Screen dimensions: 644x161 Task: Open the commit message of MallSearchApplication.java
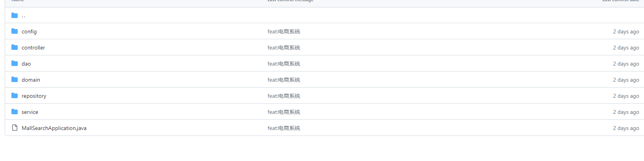pos(283,128)
